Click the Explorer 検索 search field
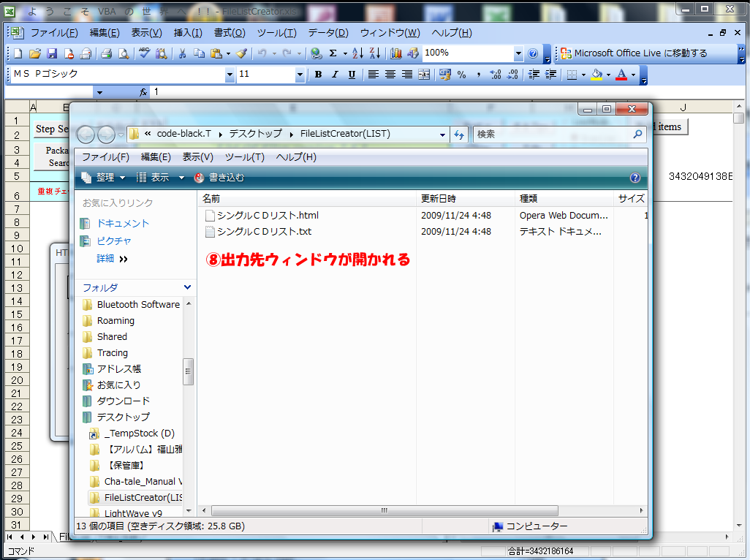Viewport: 750px width, 560px height. [x=553, y=135]
